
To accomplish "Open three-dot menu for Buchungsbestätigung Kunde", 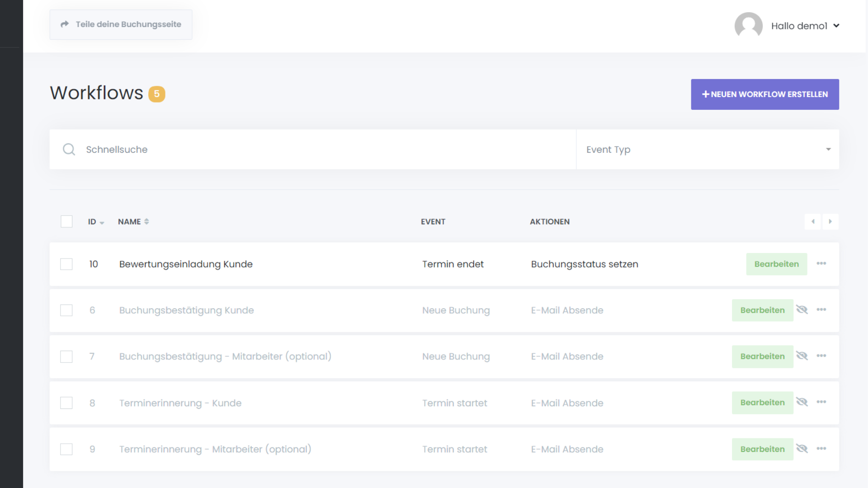I will click(x=821, y=310).
